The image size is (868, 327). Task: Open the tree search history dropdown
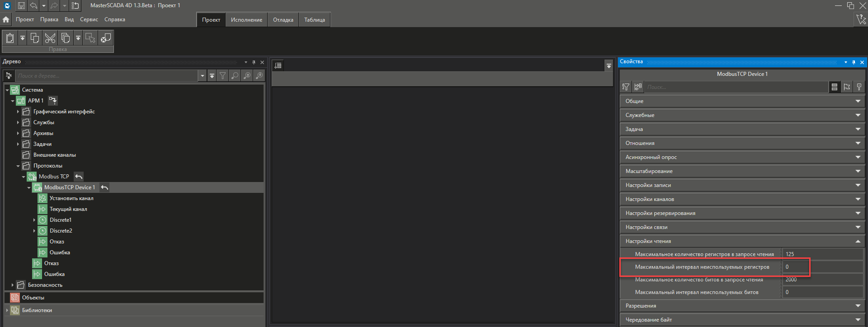coord(202,75)
